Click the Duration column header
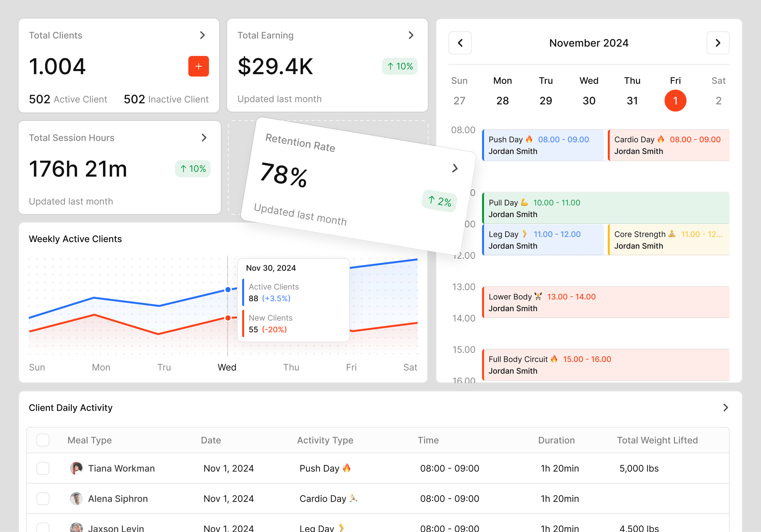 556,440
